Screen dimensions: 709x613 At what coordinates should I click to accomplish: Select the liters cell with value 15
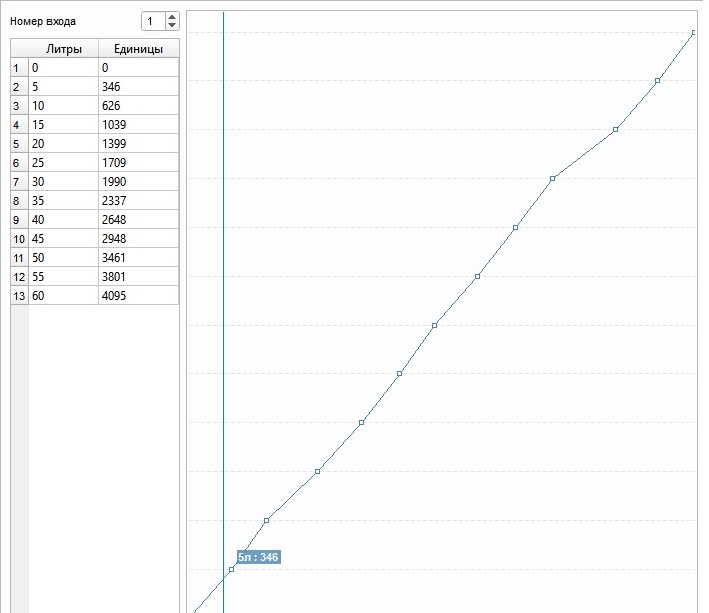click(63, 125)
